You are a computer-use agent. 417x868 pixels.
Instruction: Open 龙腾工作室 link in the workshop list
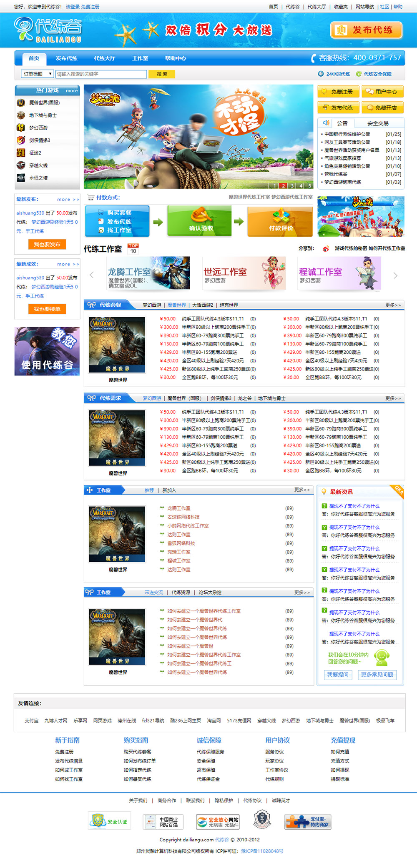tap(178, 508)
